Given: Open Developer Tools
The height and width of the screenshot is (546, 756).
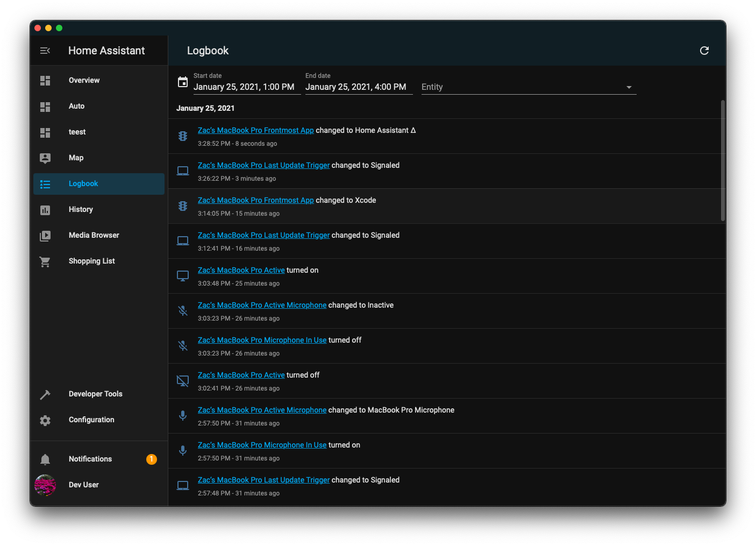Looking at the screenshot, I should [99, 394].
